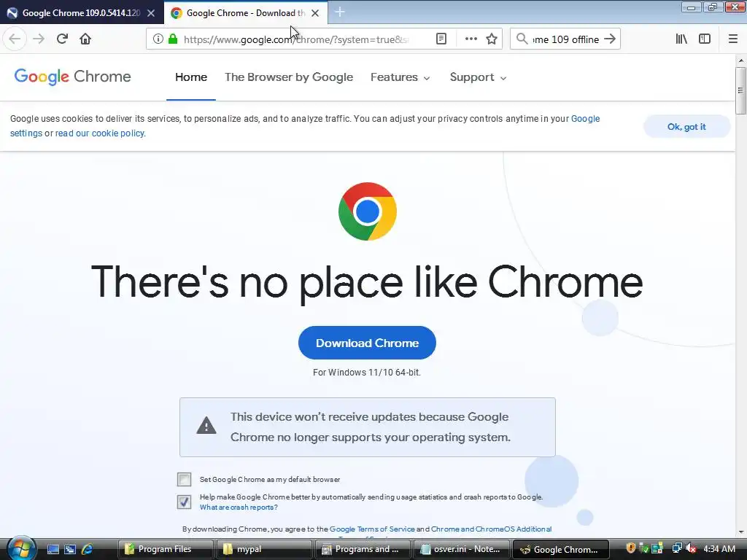Click the Google Chrome header logo
The image size is (747, 560).
point(72,77)
